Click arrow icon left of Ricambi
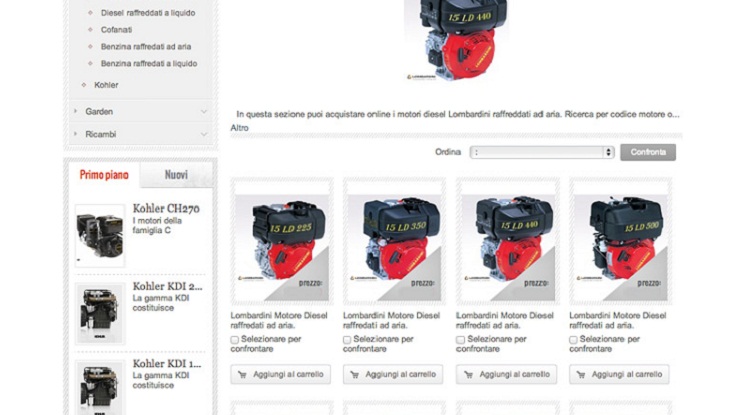 click(76, 134)
